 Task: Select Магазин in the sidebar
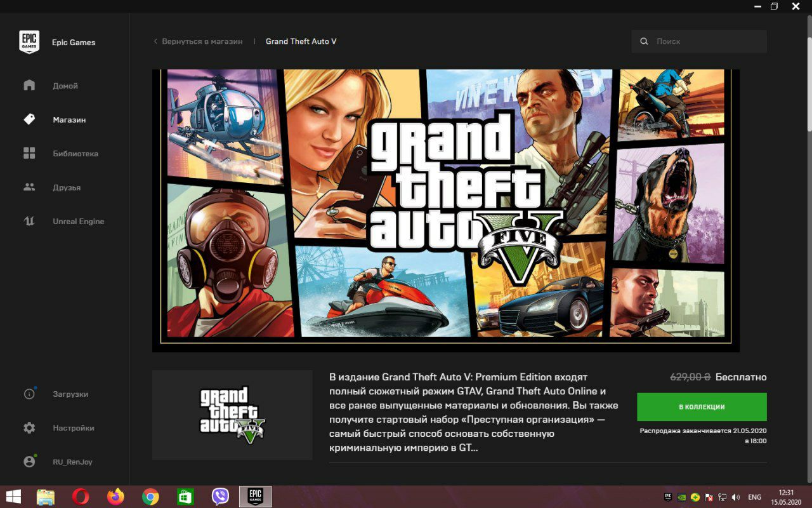69,119
